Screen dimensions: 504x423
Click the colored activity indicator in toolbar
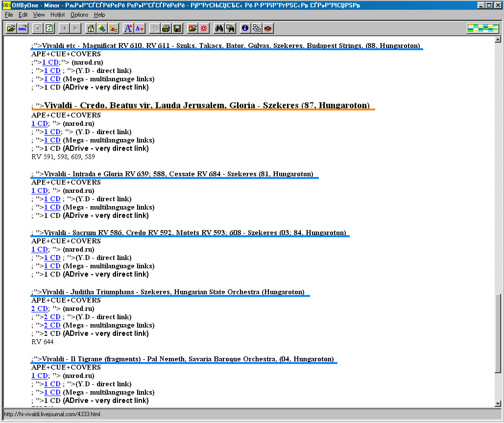(x=483, y=28)
